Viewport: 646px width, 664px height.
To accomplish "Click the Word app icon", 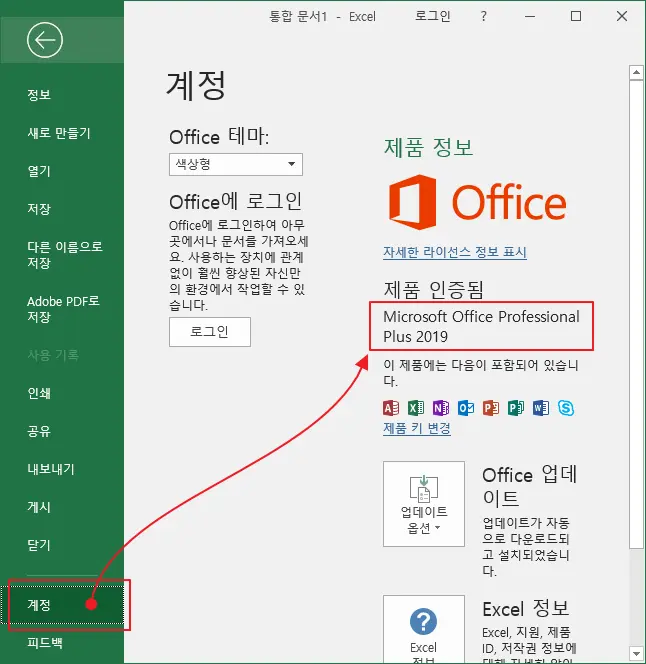I will (x=541, y=408).
